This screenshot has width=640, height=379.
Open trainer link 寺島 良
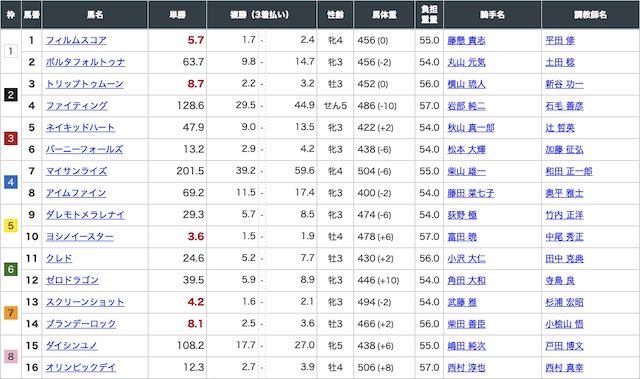pyautogui.click(x=560, y=281)
